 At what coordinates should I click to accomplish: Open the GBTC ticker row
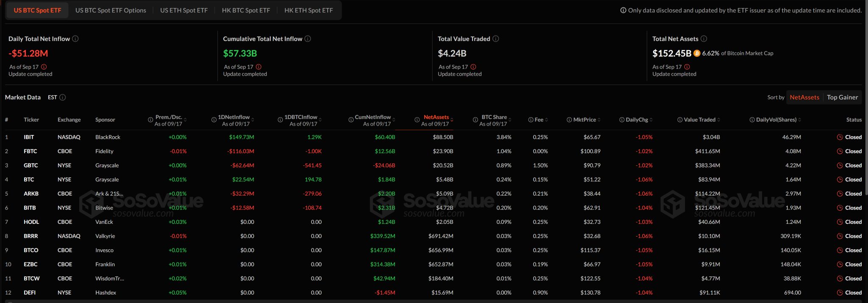[31, 165]
